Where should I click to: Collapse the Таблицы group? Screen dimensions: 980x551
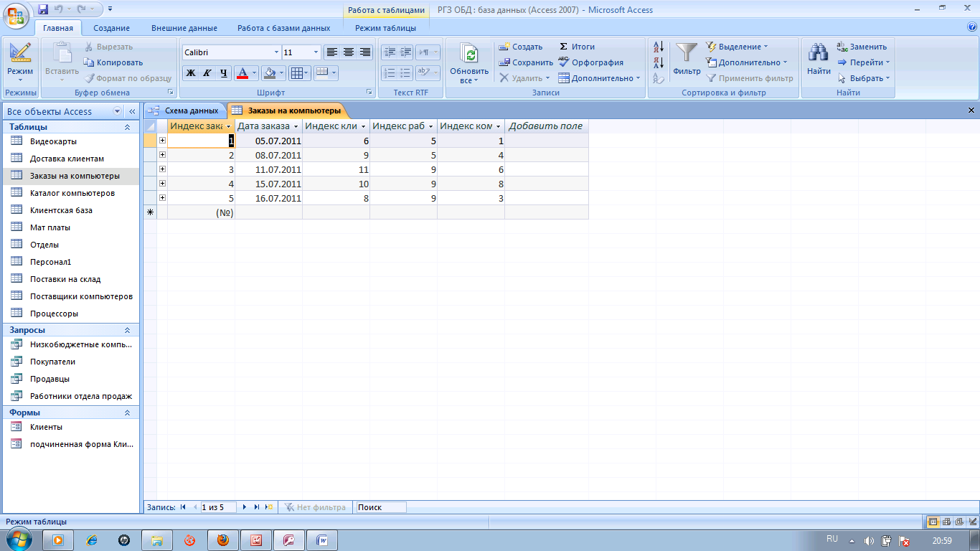[x=128, y=127]
